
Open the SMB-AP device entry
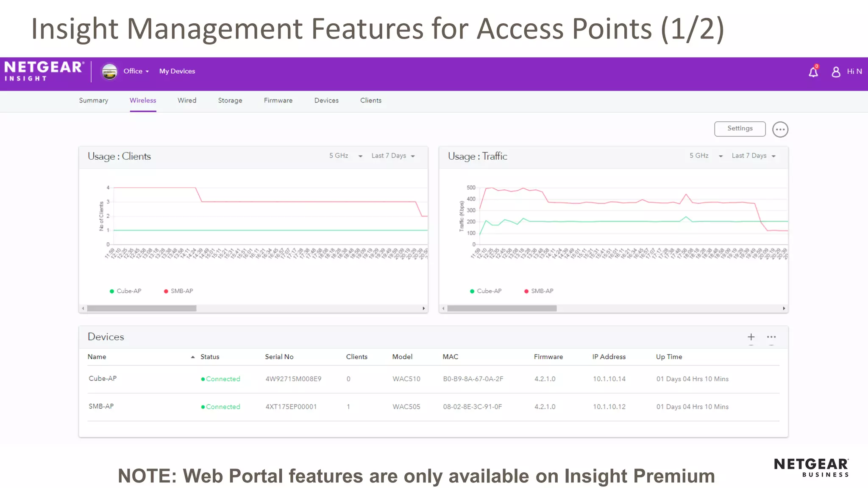tap(101, 406)
